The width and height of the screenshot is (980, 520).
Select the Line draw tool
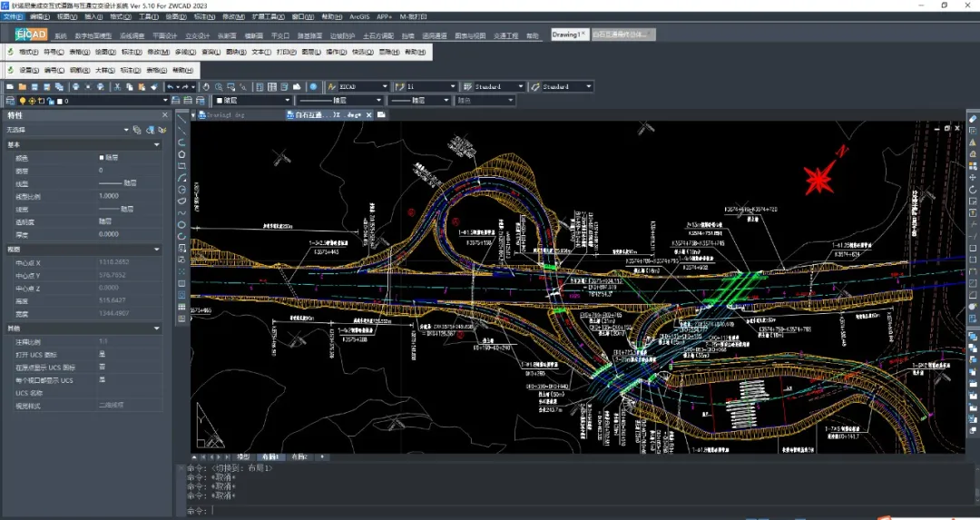[182, 119]
